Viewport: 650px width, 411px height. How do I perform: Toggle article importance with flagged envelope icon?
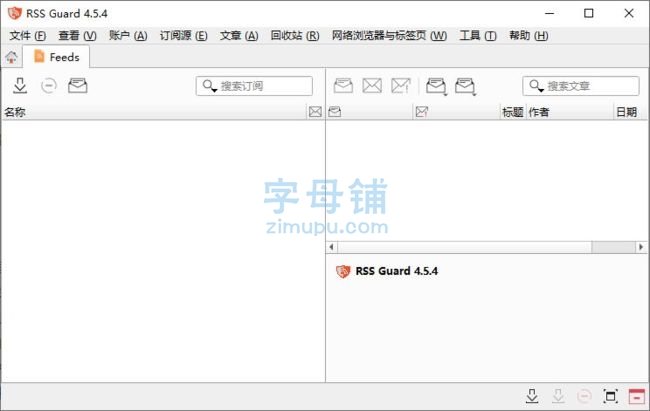[x=401, y=86]
